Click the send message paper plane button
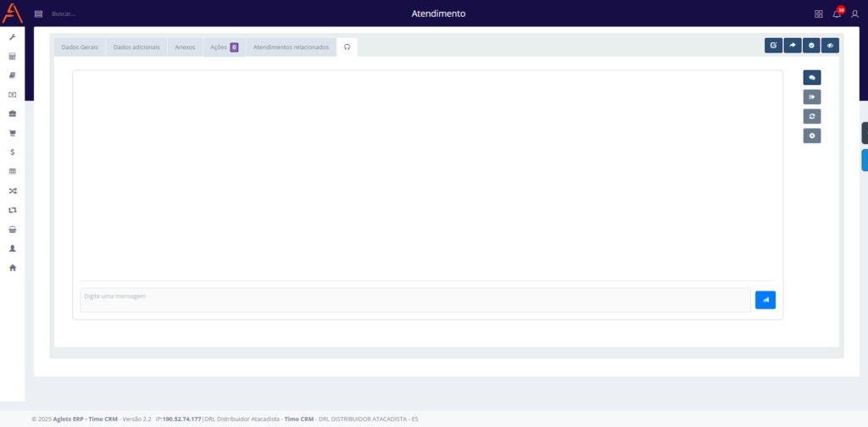 (765, 300)
